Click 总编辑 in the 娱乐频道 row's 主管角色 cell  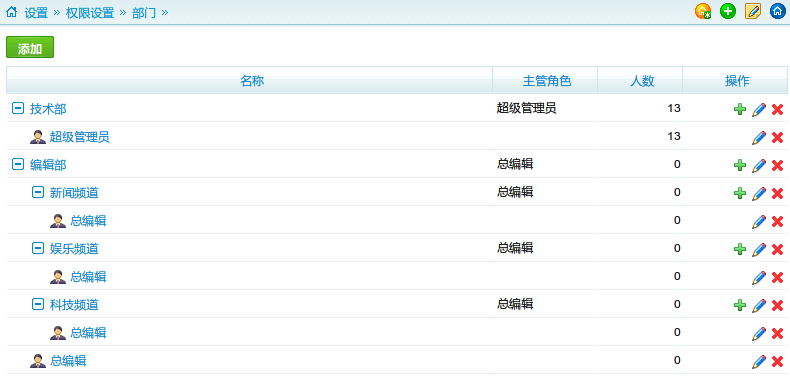pyautogui.click(x=515, y=248)
